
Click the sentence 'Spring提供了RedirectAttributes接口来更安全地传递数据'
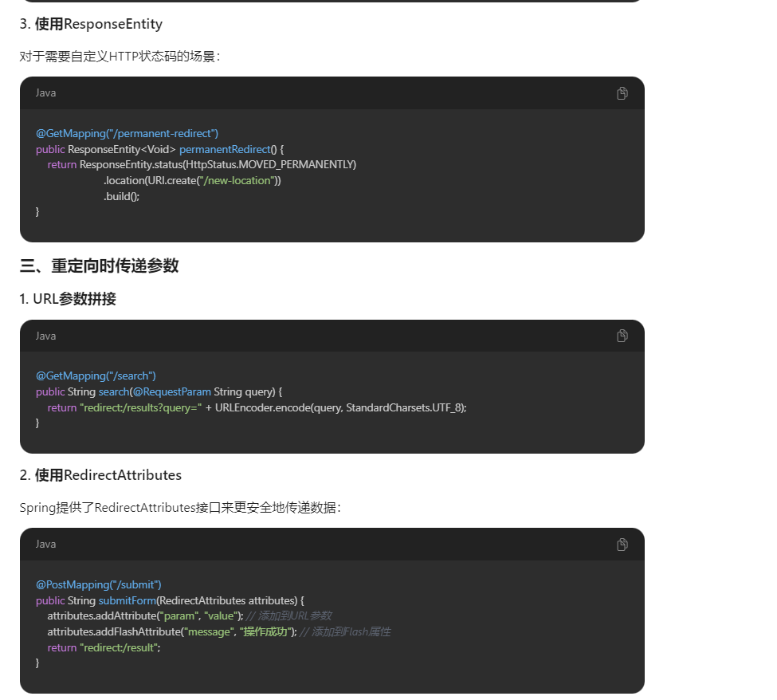click(180, 508)
